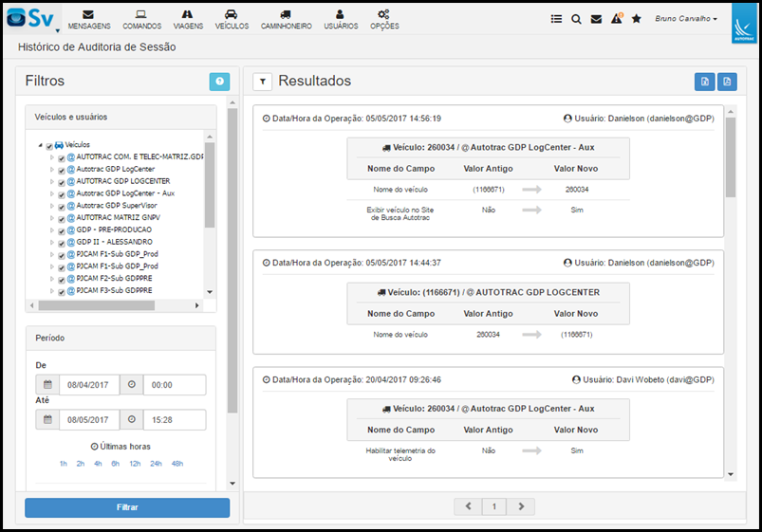Expand AUTOTRAC COM. E TELEC-MATRIZ node
This screenshot has height=532, width=762.
pos(52,156)
